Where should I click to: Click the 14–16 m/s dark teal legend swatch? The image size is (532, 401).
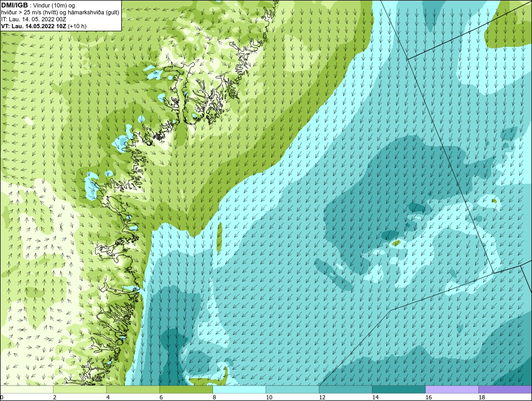tap(398, 389)
